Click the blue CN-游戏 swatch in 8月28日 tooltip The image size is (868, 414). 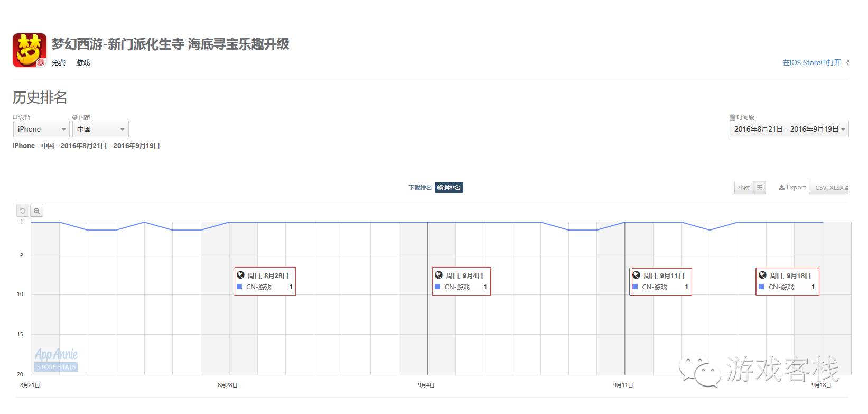(239, 287)
